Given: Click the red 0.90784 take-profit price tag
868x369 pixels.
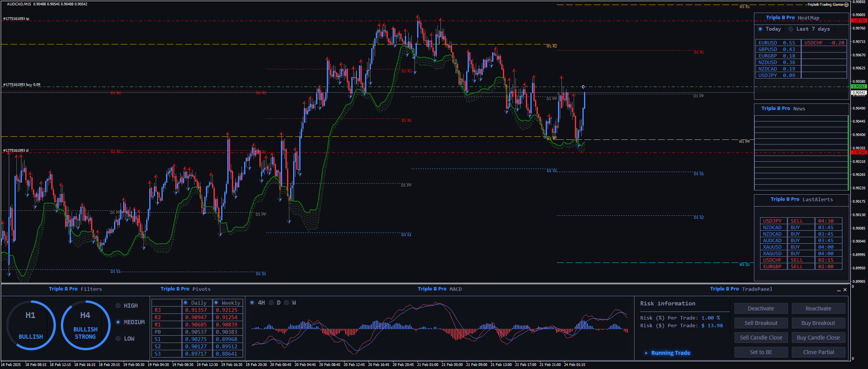Looking at the screenshot, I should pos(859,21).
